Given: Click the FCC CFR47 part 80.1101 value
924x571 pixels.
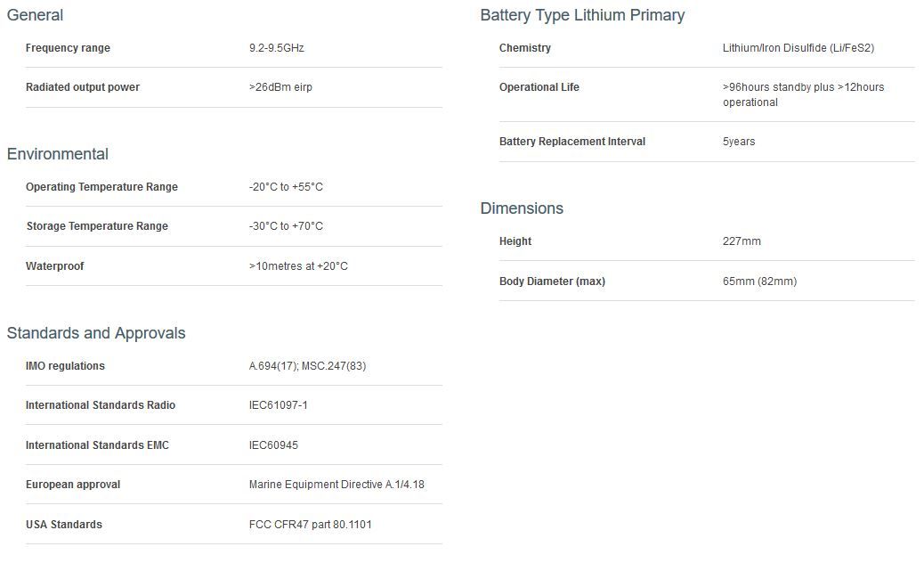Looking at the screenshot, I should pos(311,525).
